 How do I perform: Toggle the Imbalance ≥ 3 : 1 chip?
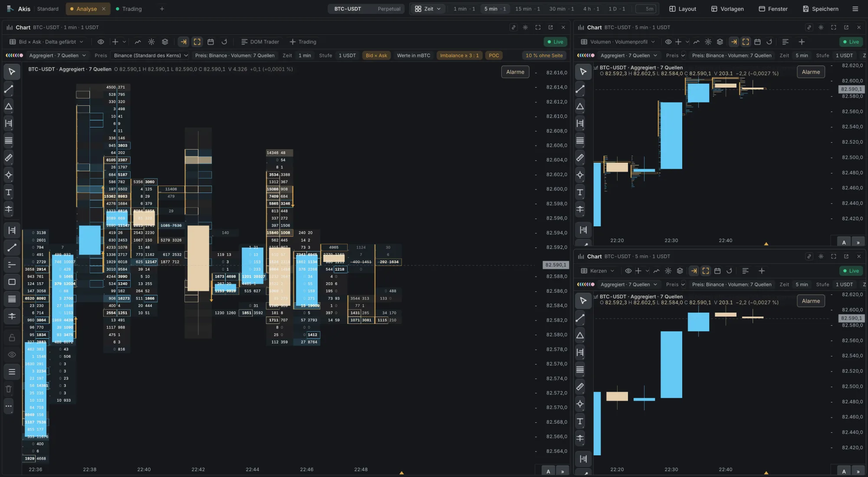coord(459,56)
